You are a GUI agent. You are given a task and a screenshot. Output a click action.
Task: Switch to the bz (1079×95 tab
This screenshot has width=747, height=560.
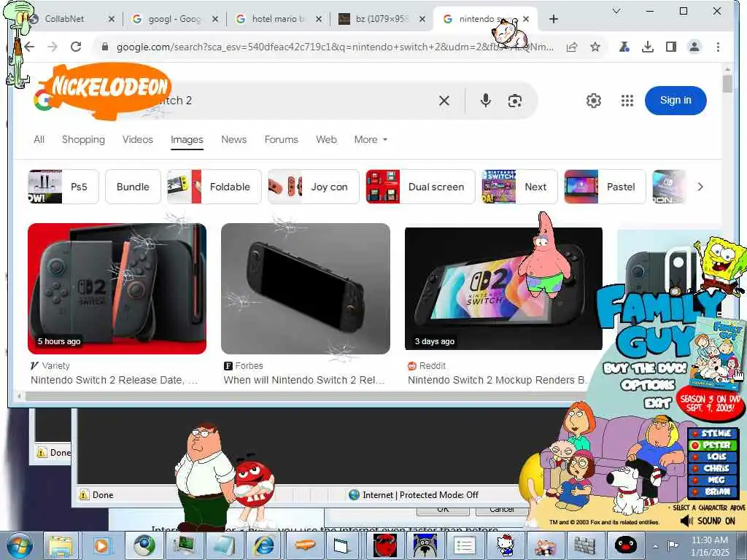click(382, 19)
